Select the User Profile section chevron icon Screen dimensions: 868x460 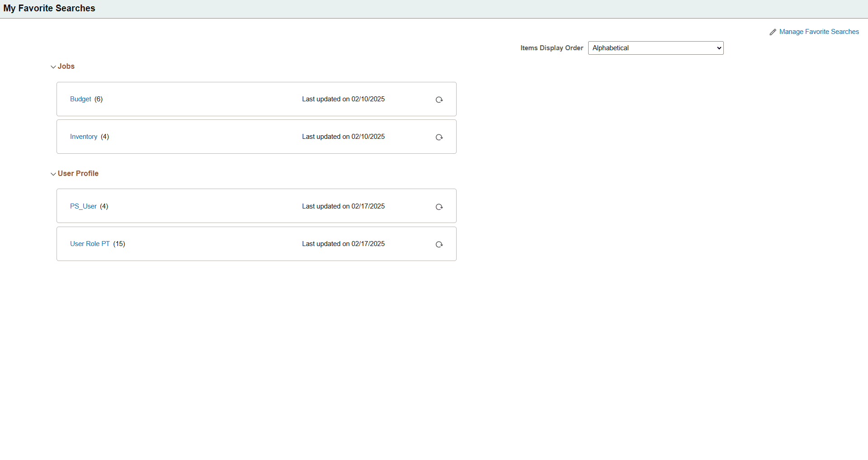tap(53, 174)
